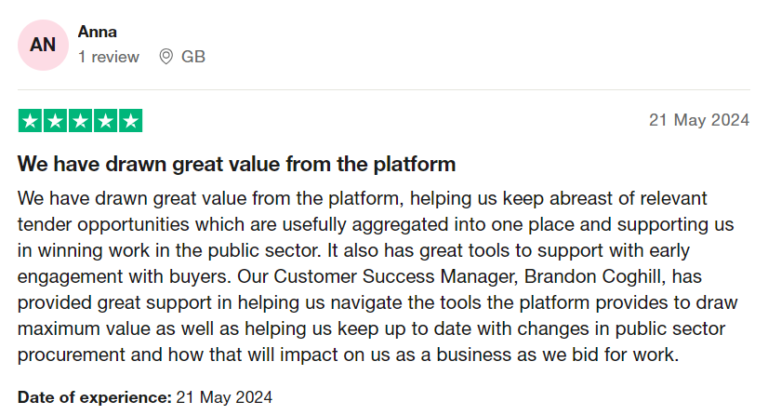
Task: Click the date of experience value
Action: point(224,397)
